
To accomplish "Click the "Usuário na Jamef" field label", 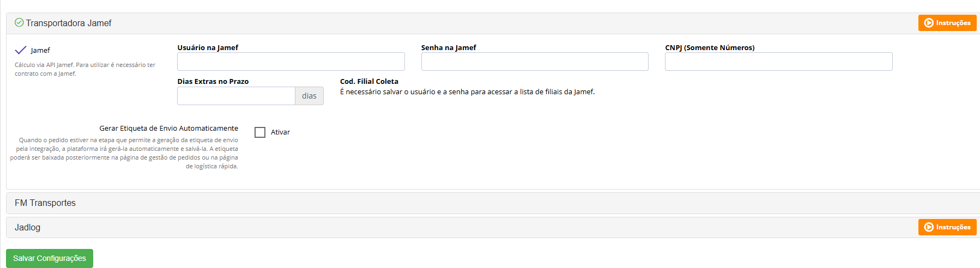I will tap(208, 47).
